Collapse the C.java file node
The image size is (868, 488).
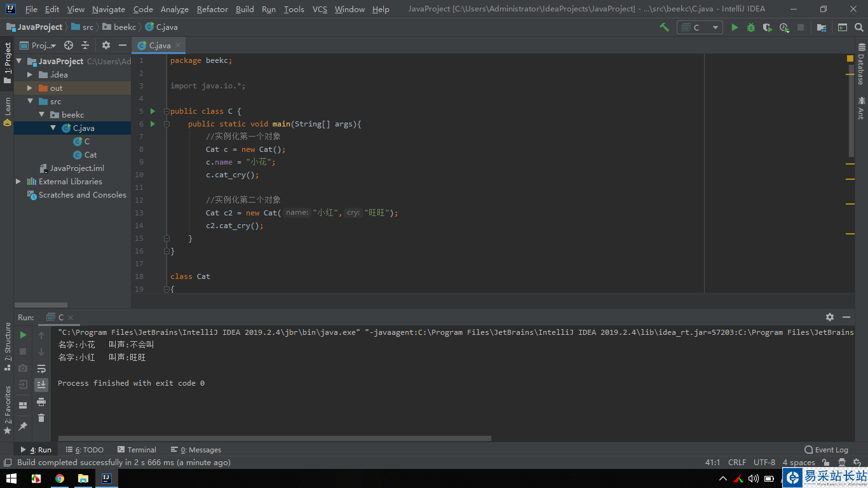[53, 128]
